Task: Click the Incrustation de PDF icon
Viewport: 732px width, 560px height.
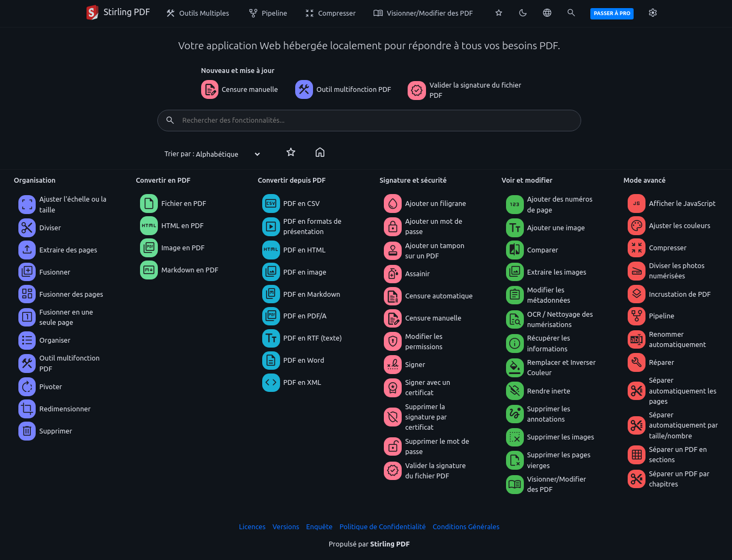Action: (636, 294)
